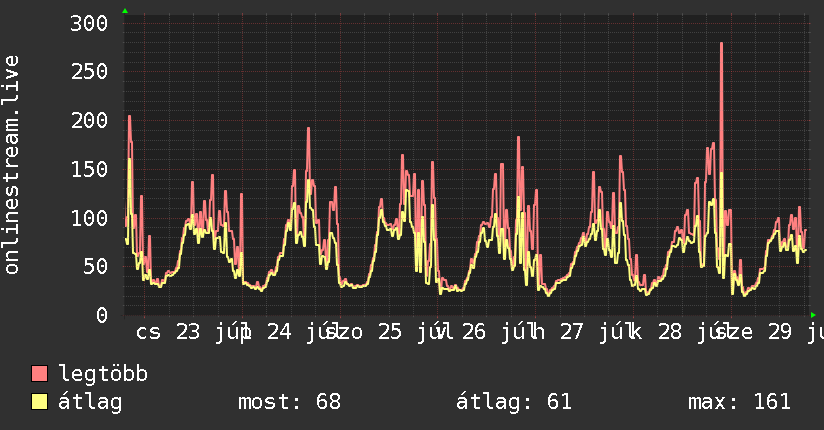Image resolution: width=824 pixels, height=430 pixels.
Task: Click the onlinestream.live vertical axis title
Action: coord(12,165)
